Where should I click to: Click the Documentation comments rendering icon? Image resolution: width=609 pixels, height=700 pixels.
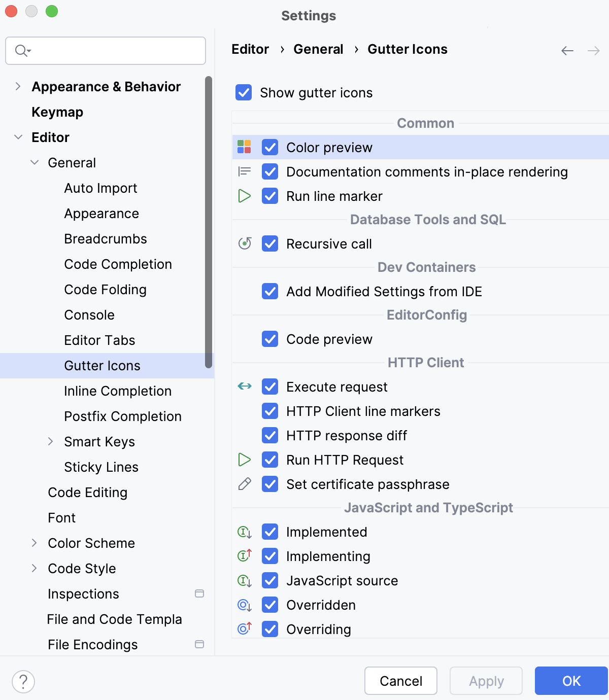[244, 171]
